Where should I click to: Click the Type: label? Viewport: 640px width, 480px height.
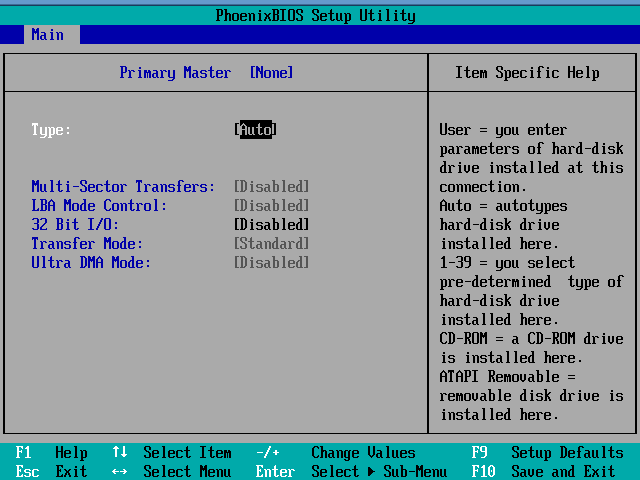click(51, 130)
